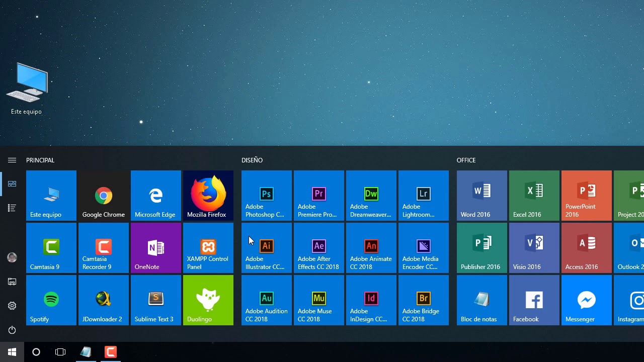The height and width of the screenshot is (362, 644).
Task: Open Adobe Illustrator CC tile
Action: [x=267, y=248]
